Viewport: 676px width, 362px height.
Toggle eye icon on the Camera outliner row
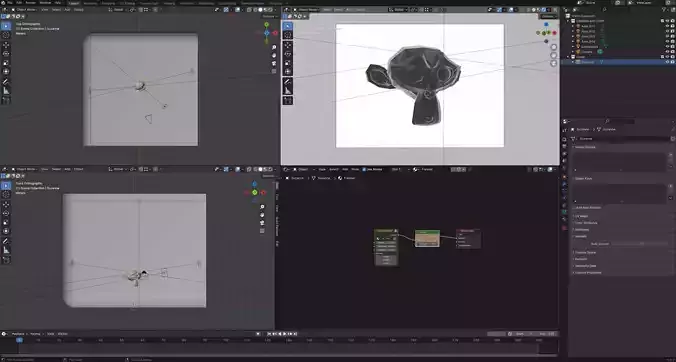(x=667, y=52)
